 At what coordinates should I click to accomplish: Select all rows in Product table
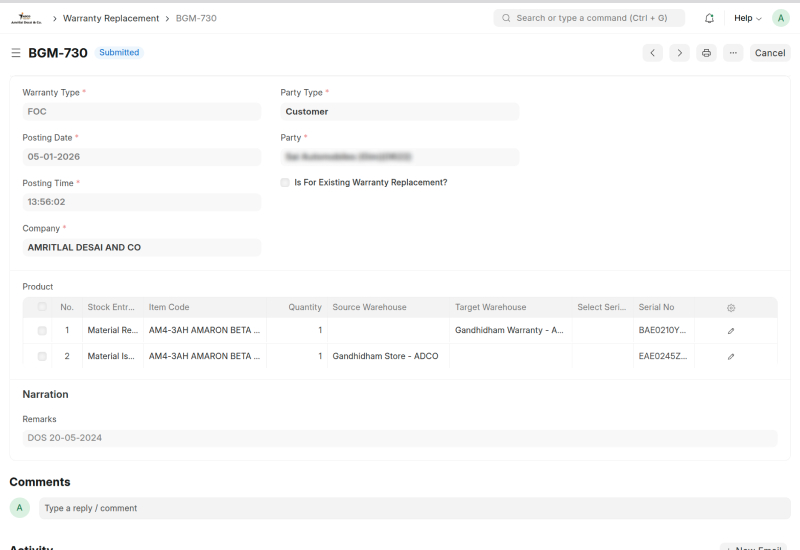coord(42,307)
